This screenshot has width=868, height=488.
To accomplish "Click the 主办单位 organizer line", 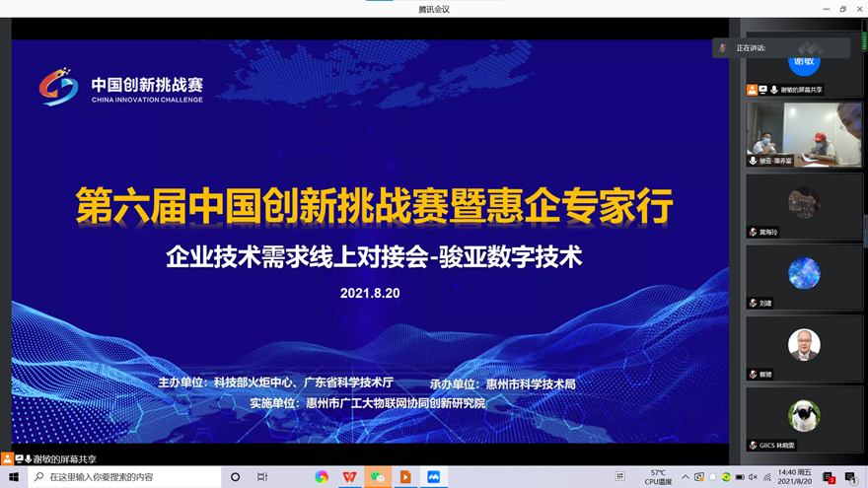I will coord(276,383).
